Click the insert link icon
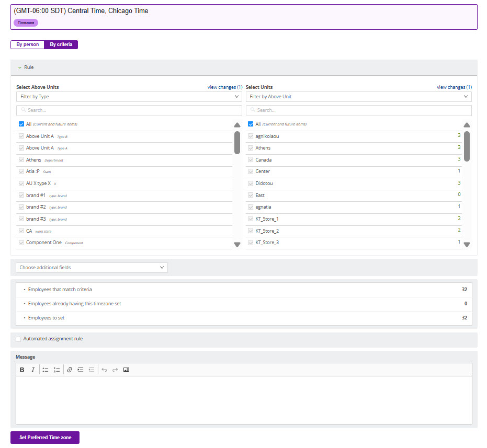Image resolution: width=487 pixels, height=448 pixels. click(70, 370)
